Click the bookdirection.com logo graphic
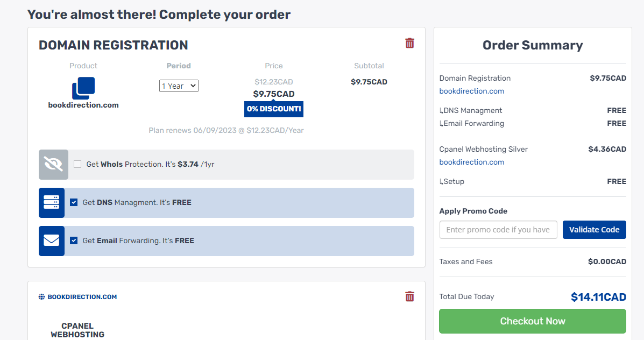Screen dimensions: 644x340 coord(83,87)
